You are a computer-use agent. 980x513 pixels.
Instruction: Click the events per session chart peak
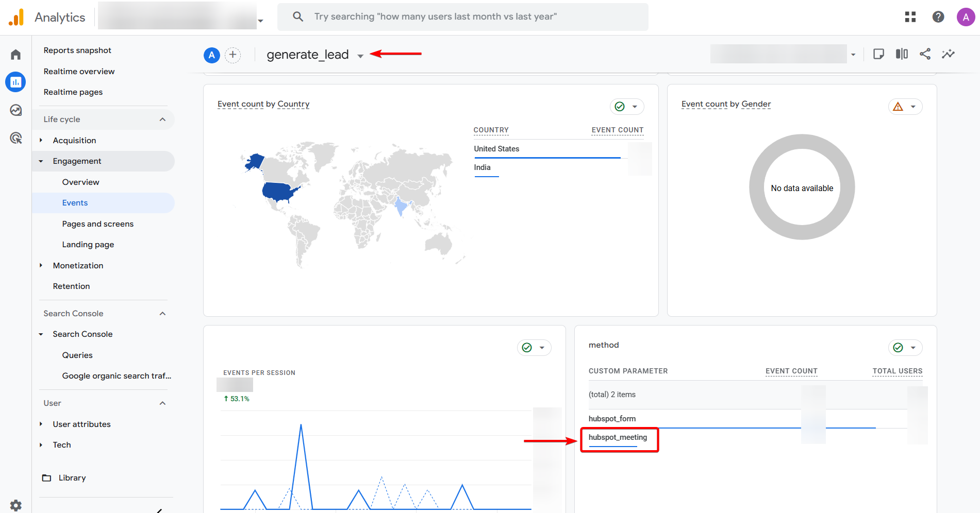[301, 425]
